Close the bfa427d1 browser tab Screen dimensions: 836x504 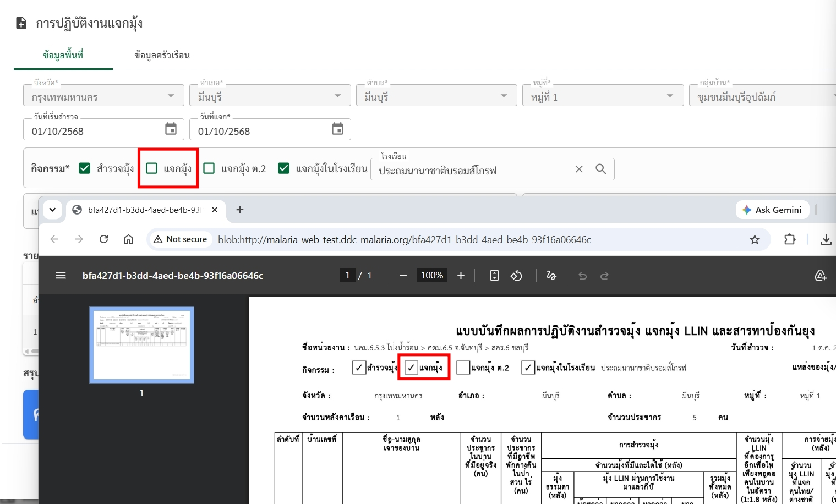(x=215, y=210)
